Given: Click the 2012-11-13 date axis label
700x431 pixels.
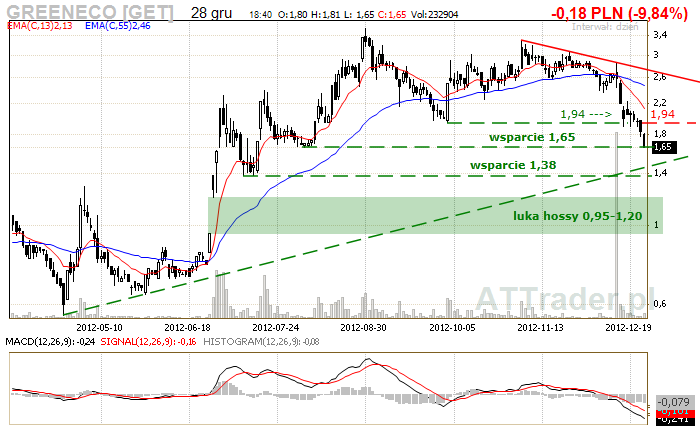Looking at the screenshot, I should pos(540,328).
